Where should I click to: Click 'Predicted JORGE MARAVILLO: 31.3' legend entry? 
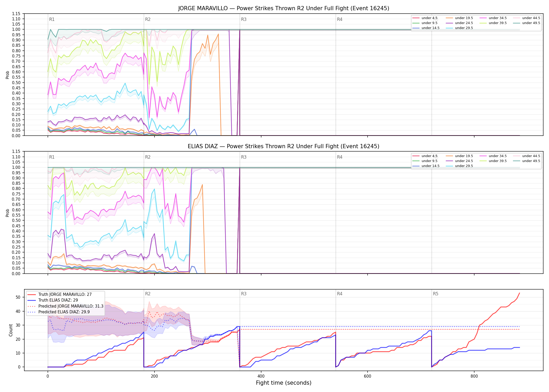(x=71, y=306)
